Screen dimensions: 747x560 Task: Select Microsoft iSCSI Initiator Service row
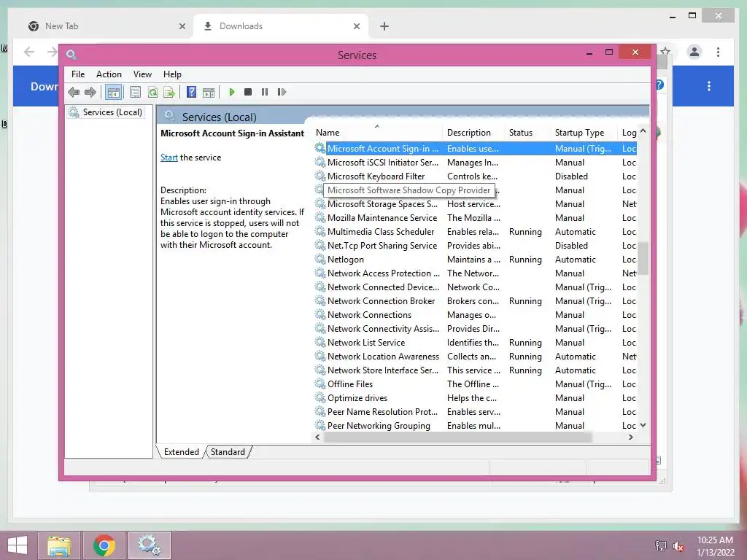(475, 163)
